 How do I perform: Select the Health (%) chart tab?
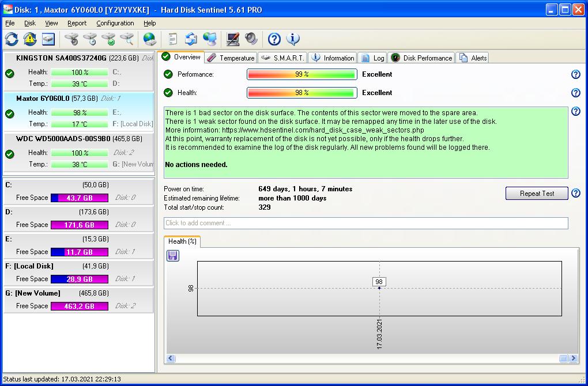(182, 241)
